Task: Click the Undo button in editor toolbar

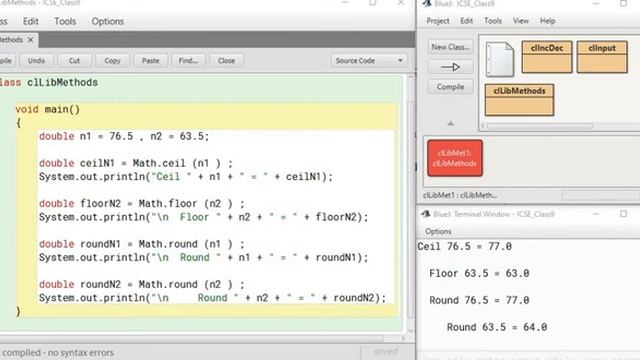Action: tap(36, 60)
